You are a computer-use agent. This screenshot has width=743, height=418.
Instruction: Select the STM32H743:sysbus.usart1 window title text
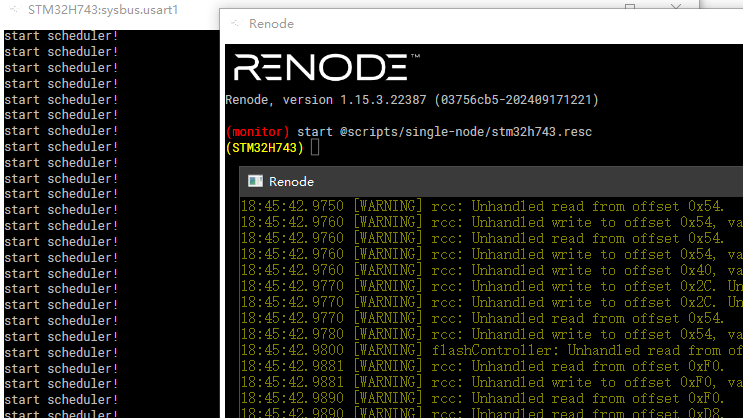[x=103, y=10]
